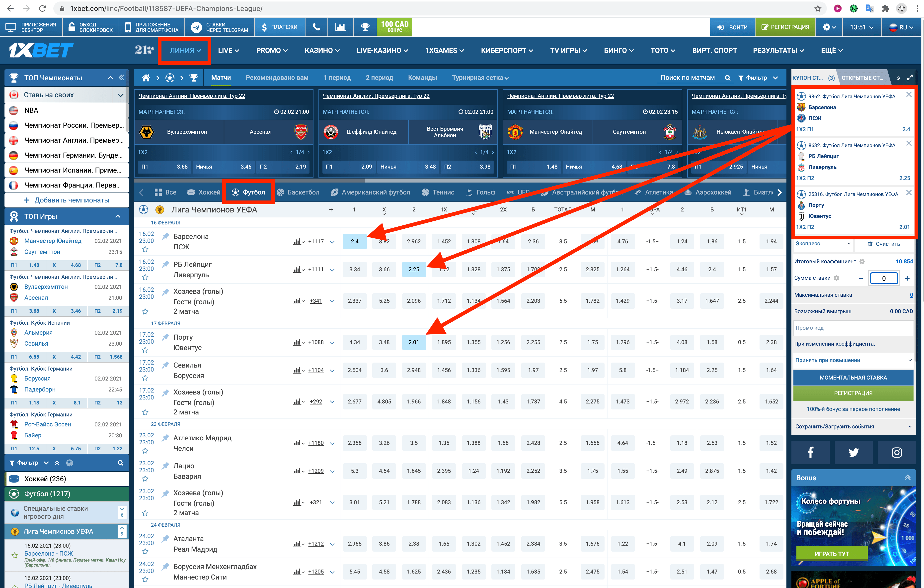
Task: Select 1.645 odds for Bavaria win
Action: click(x=414, y=471)
